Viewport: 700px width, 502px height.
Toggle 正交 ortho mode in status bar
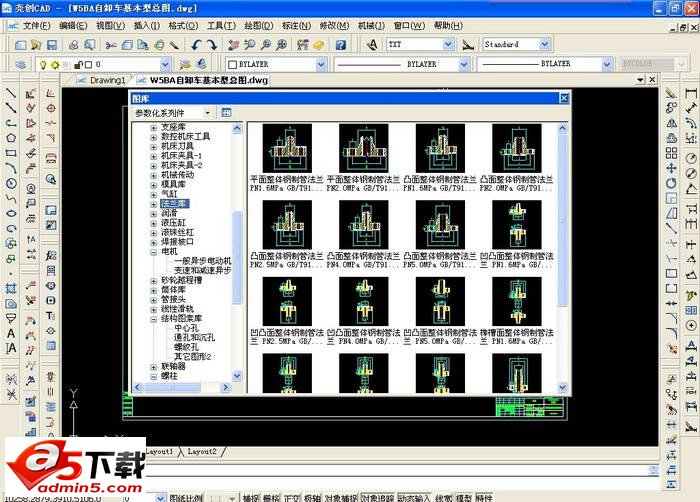(292, 497)
